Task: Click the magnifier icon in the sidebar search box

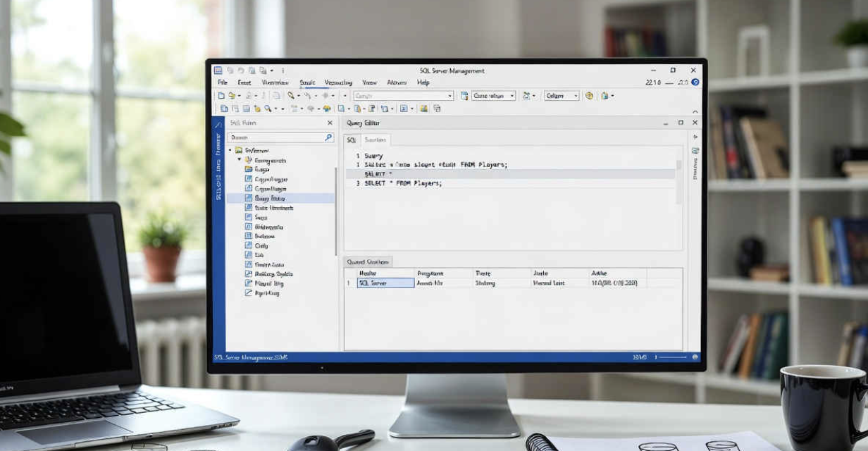Action: [x=328, y=137]
